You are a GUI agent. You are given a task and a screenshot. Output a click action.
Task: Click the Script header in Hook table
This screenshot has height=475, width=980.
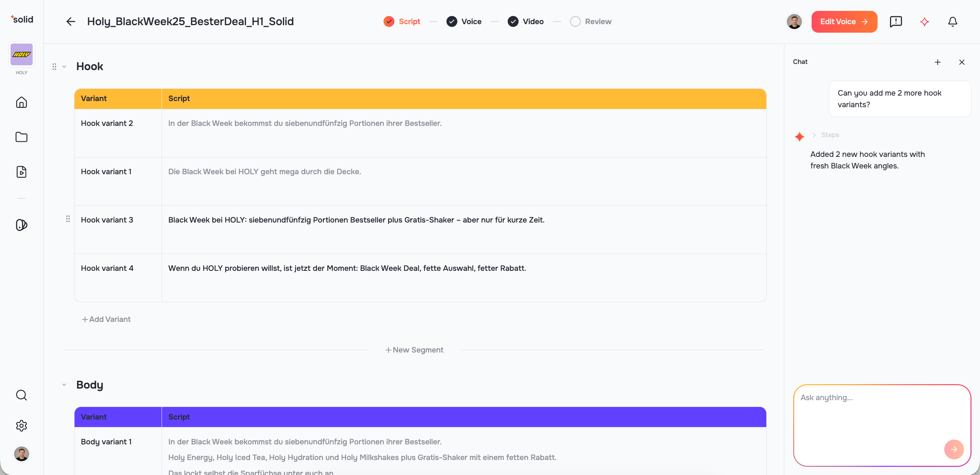click(x=179, y=98)
